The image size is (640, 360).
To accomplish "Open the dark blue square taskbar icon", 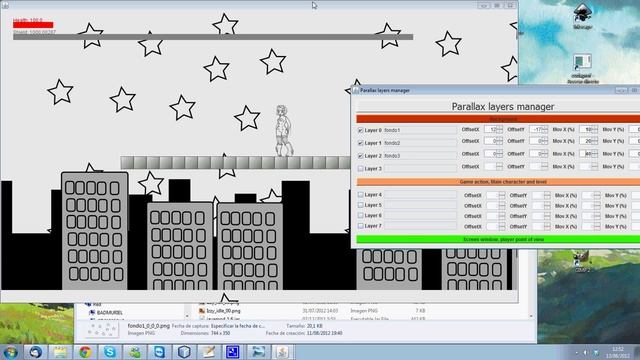I will 233,352.
